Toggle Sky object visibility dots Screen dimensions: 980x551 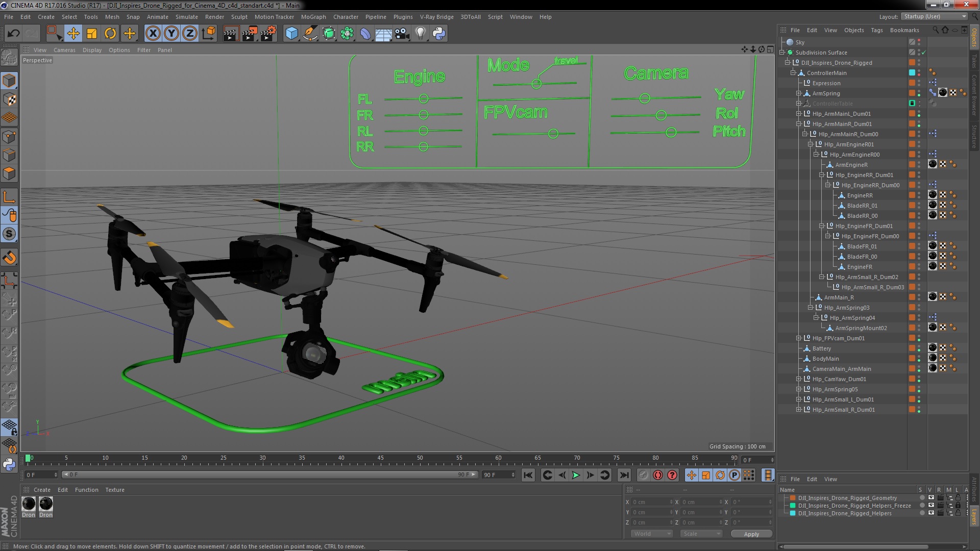point(919,42)
